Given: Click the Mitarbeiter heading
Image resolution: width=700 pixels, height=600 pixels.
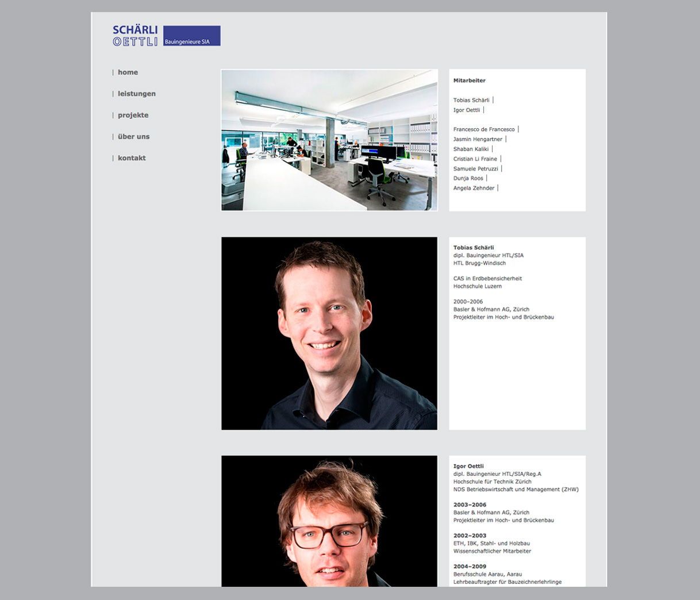Looking at the screenshot, I should click(x=469, y=80).
